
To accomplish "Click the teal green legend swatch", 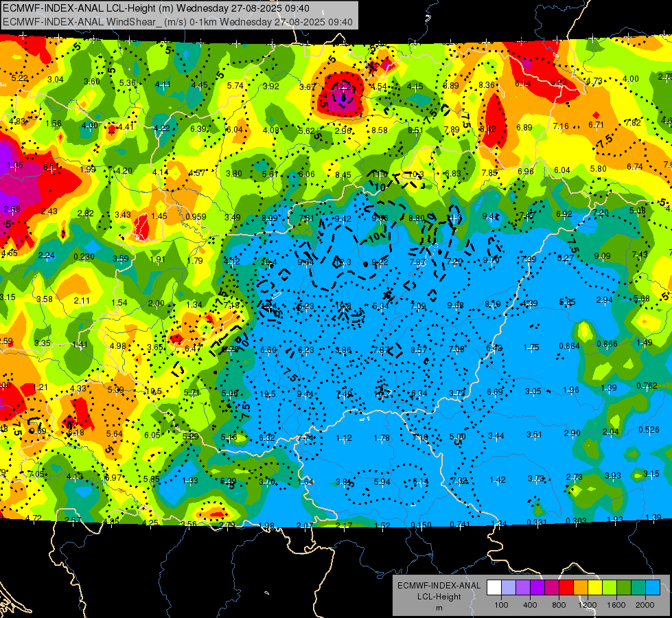I will pyautogui.click(x=638, y=588).
